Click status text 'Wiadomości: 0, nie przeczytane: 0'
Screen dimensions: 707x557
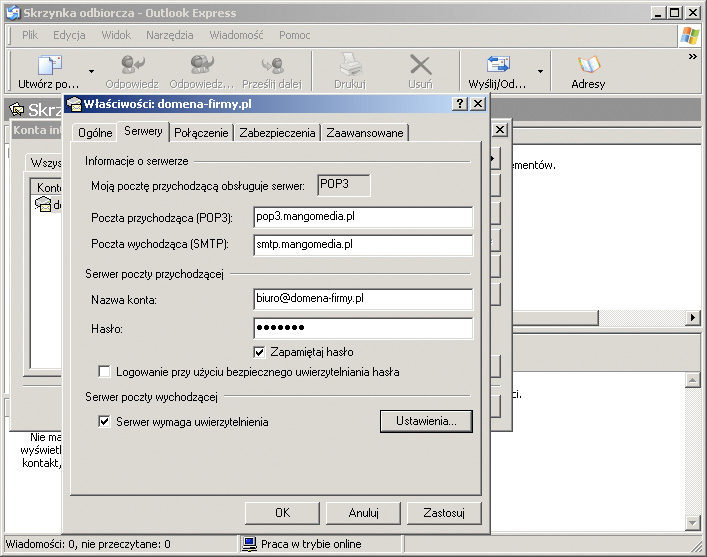coord(88,544)
